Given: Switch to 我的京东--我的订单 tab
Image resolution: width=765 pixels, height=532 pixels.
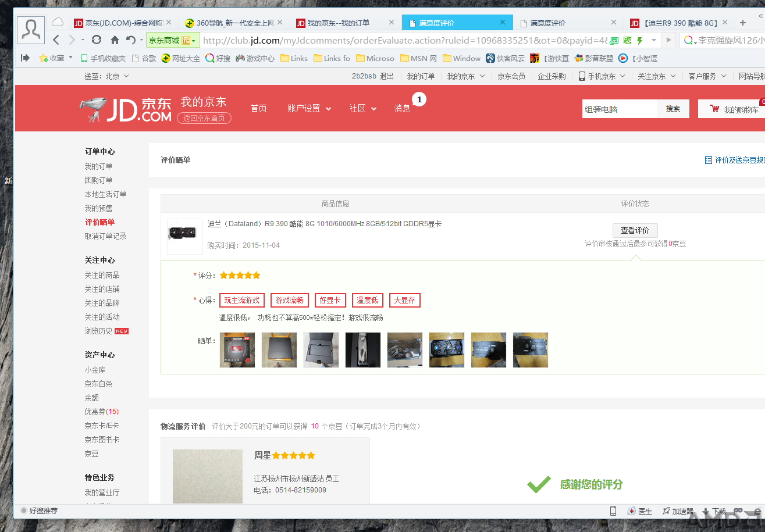Looking at the screenshot, I should (x=346, y=23).
